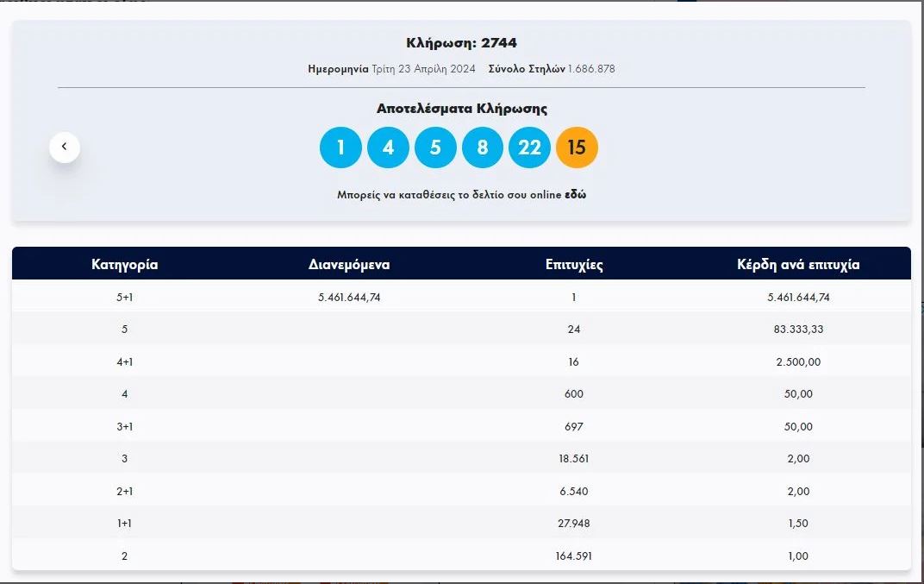This screenshot has height=584, width=924.
Task: Click the blue ball number 5
Action: tap(435, 148)
